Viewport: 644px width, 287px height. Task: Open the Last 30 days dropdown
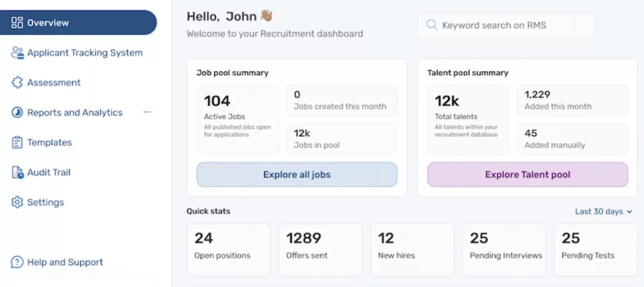pos(603,212)
